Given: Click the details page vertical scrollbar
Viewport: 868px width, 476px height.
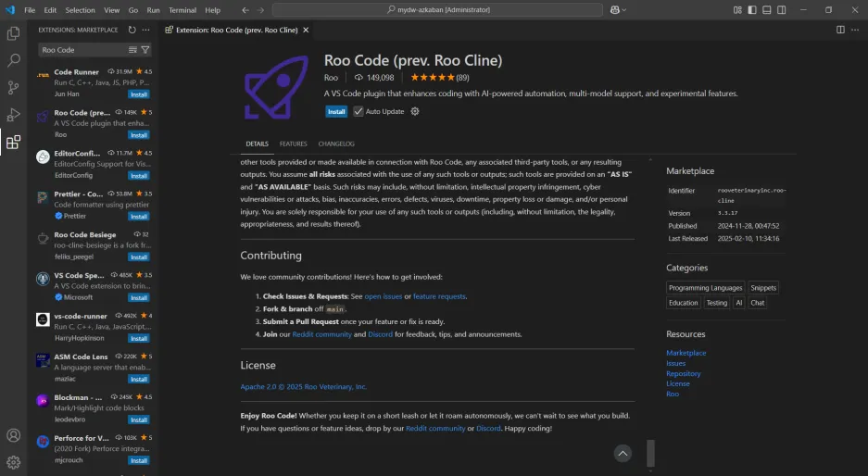Looking at the screenshot, I should coord(650,453).
